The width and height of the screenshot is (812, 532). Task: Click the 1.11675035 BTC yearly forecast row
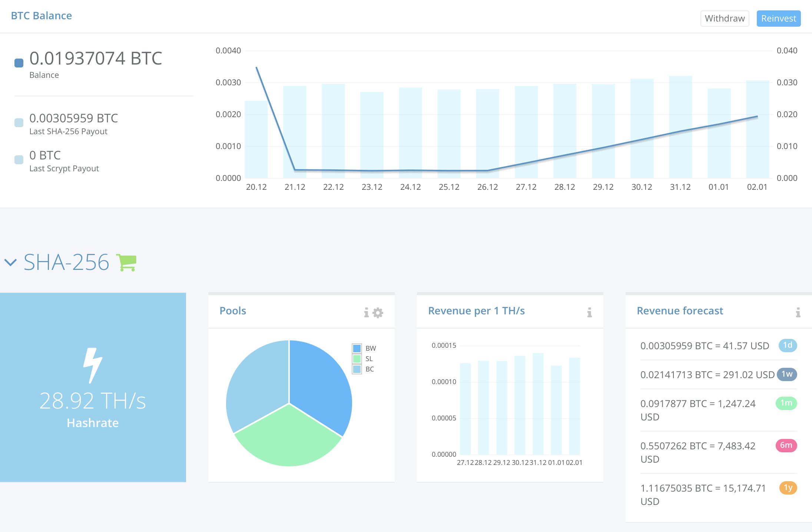(719, 495)
